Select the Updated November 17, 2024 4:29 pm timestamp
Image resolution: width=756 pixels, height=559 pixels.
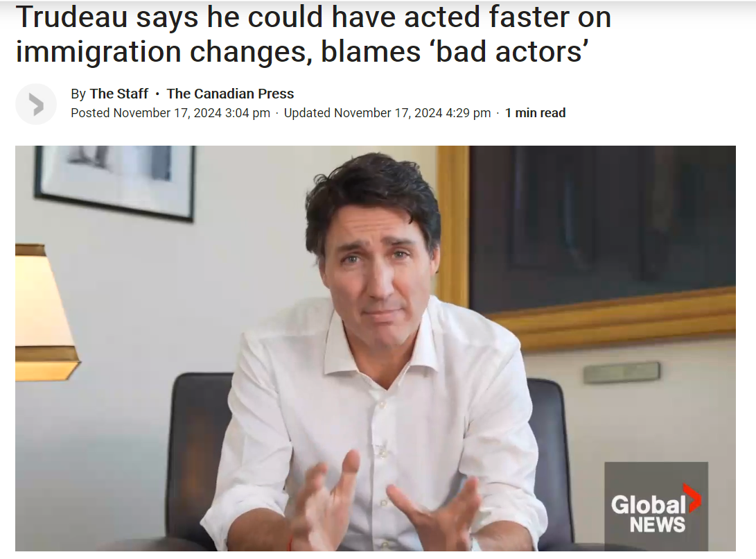387,113
